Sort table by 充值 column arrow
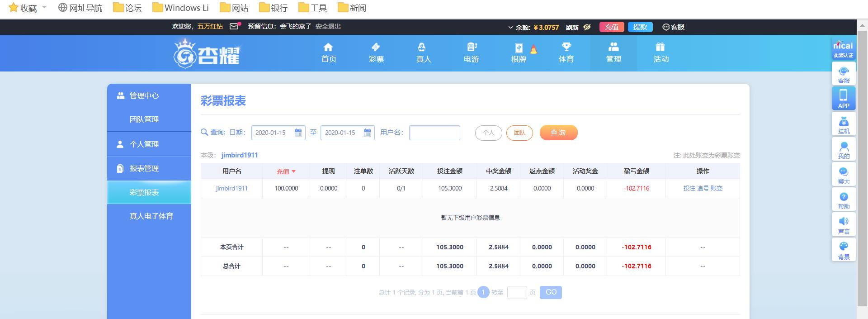The image size is (868, 319). 293,171
